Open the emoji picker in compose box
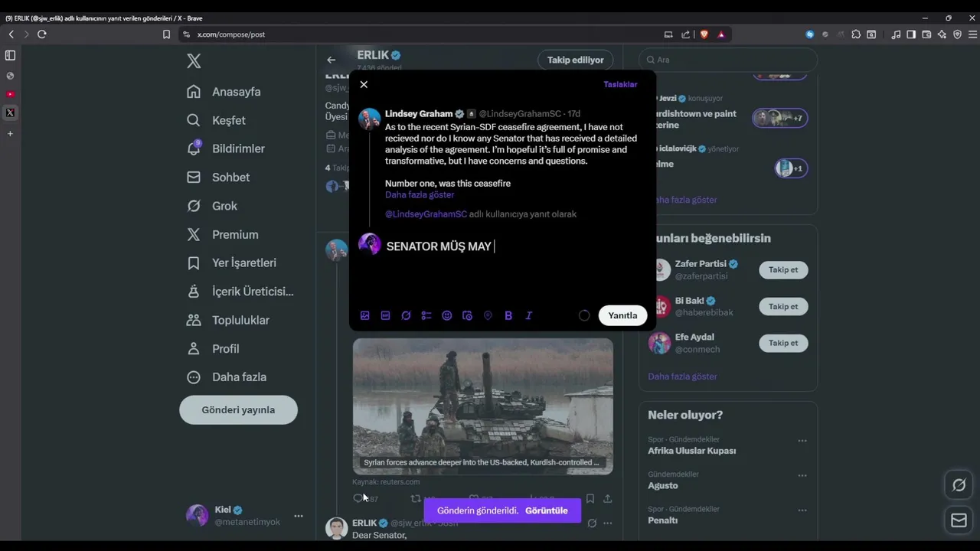 click(x=447, y=315)
